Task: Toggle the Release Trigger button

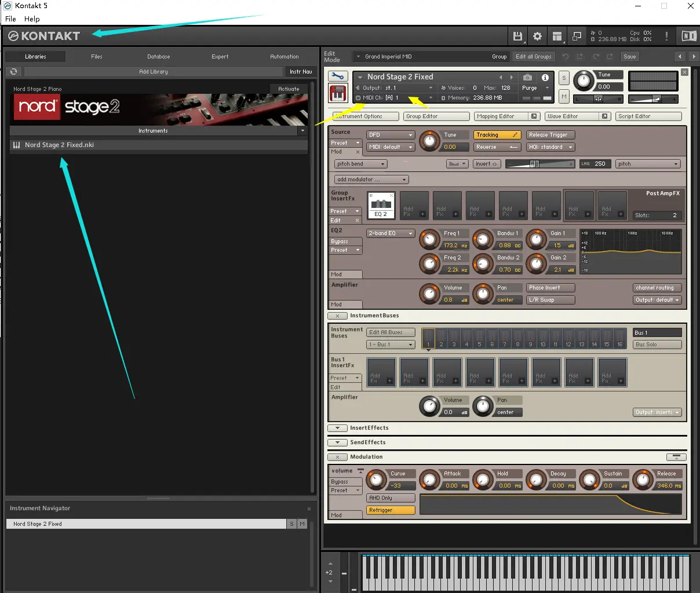Action: [550, 135]
